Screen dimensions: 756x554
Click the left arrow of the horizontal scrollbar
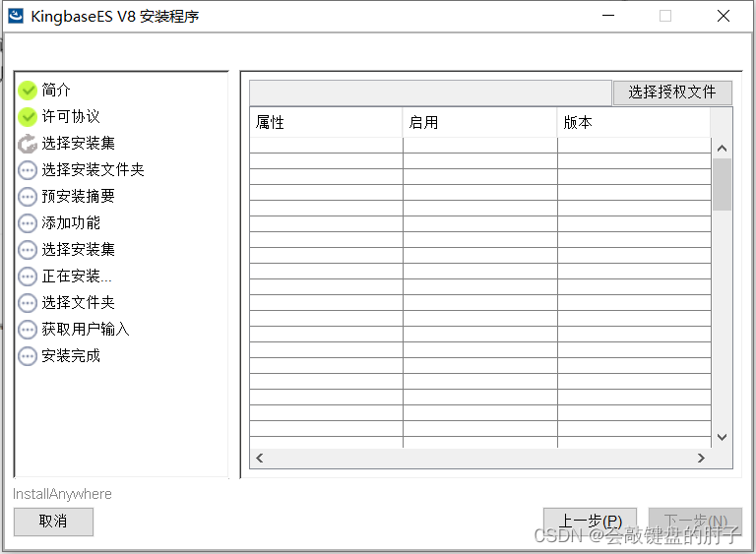[x=260, y=458]
